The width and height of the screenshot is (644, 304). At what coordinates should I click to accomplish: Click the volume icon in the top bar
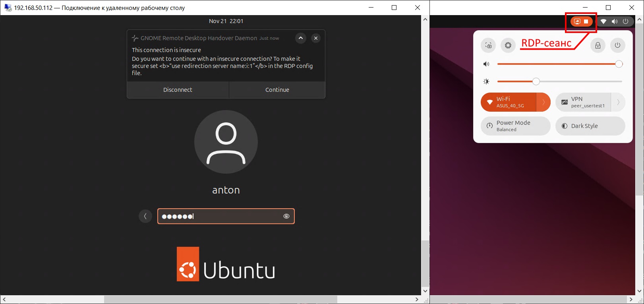[x=615, y=21]
